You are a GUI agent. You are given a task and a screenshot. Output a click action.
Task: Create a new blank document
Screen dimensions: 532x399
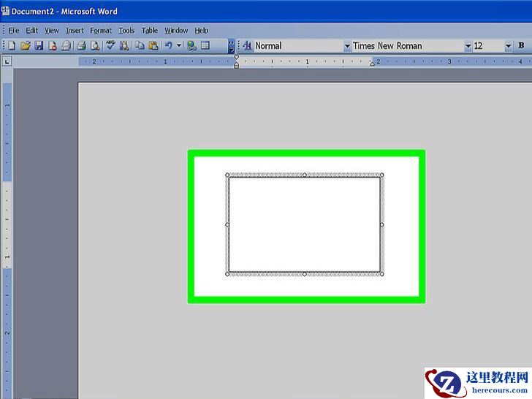pyautogui.click(x=12, y=45)
